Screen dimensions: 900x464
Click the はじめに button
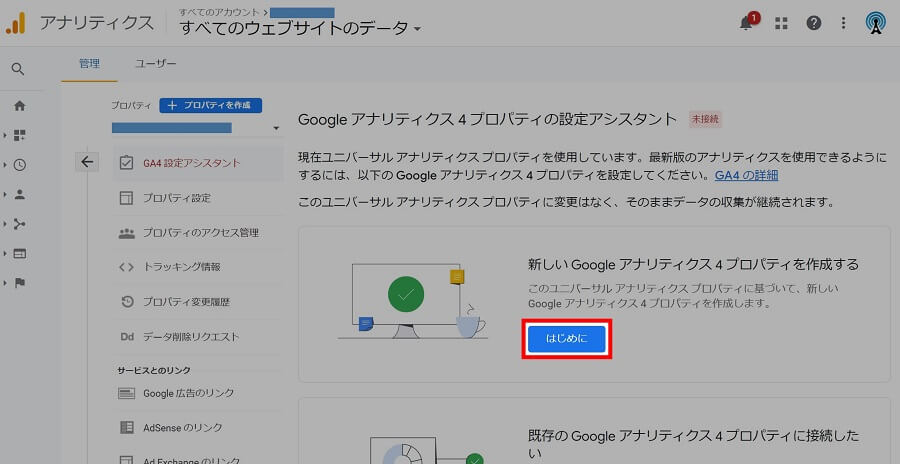pyautogui.click(x=567, y=339)
